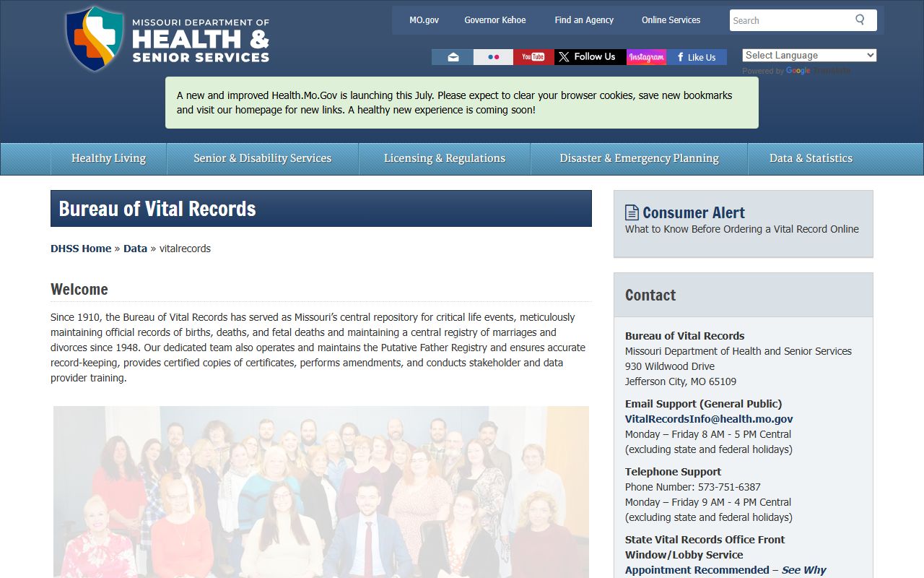Click the Contact panel heading
The image size is (924, 578).
coord(650,295)
